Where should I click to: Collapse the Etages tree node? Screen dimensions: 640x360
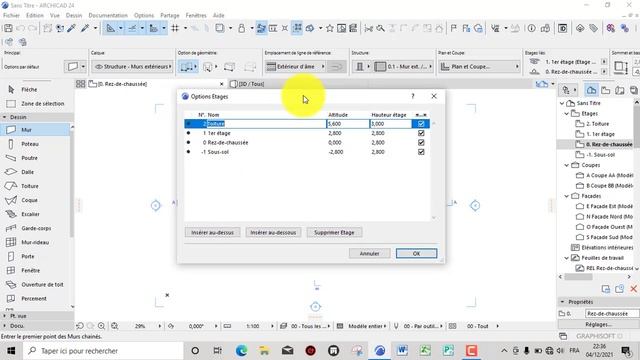[x=567, y=113]
